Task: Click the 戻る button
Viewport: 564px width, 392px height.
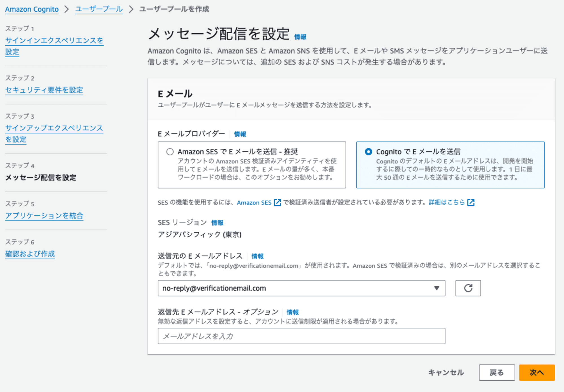Action: pos(497,373)
